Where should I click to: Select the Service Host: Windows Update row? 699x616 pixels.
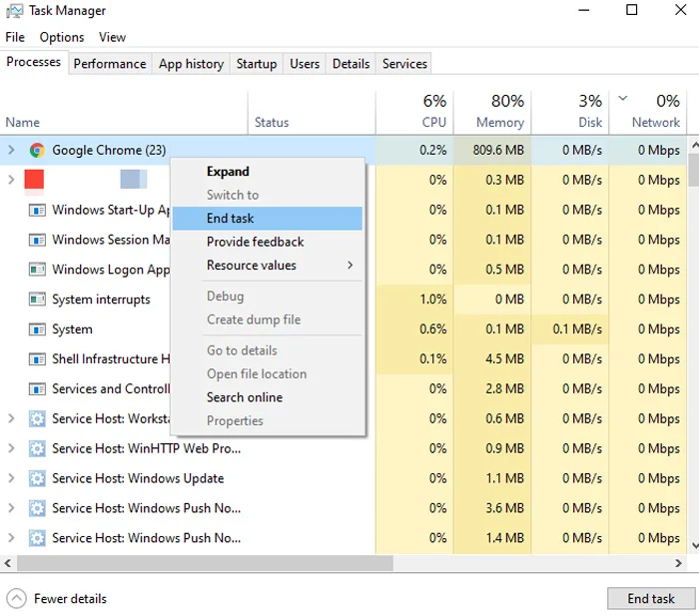coord(344,478)
